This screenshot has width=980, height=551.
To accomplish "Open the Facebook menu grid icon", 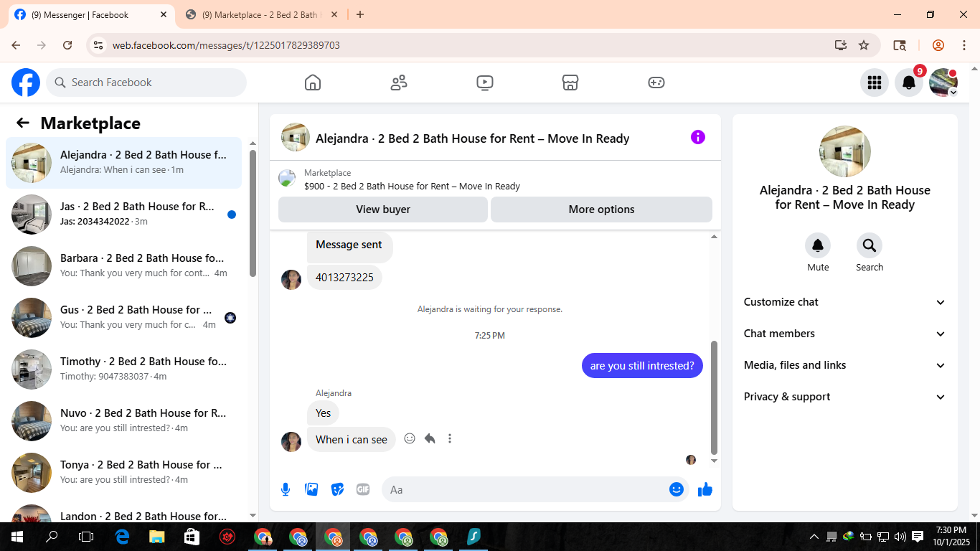I will (x=874, y=83).
